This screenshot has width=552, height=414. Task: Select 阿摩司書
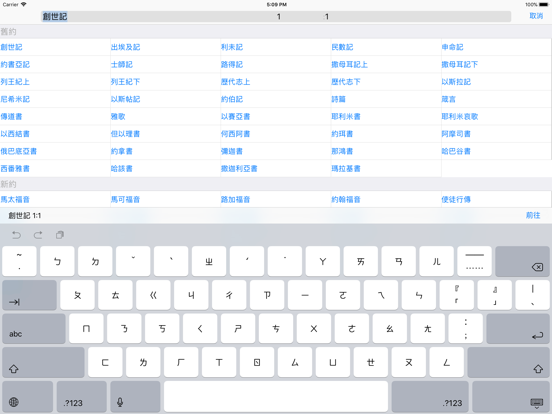(x=456, y=134)
